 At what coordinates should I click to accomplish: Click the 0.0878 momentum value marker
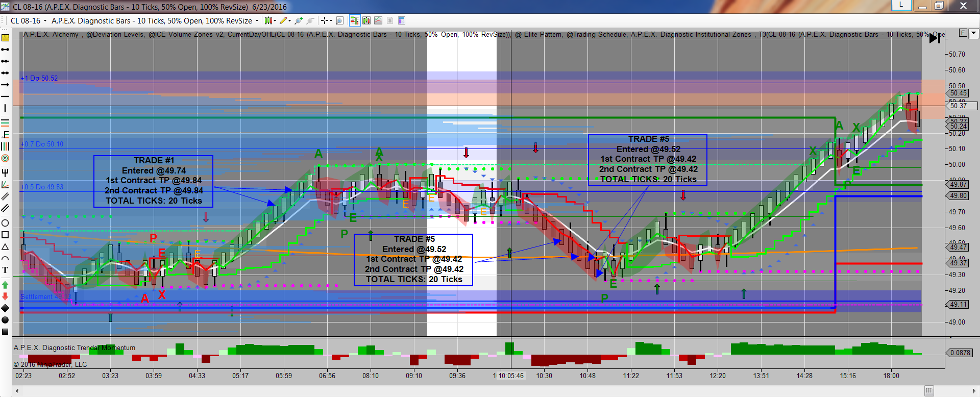pos(960,353)
